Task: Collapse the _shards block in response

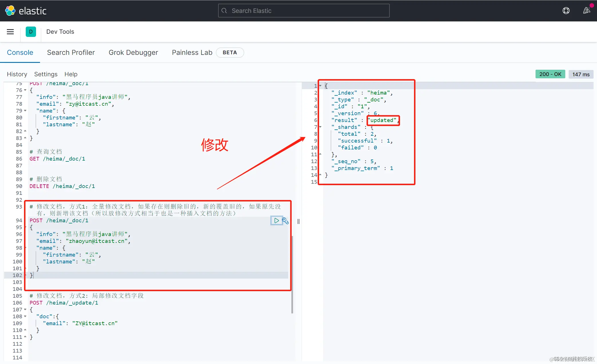Action: click(x=321, y=127)
